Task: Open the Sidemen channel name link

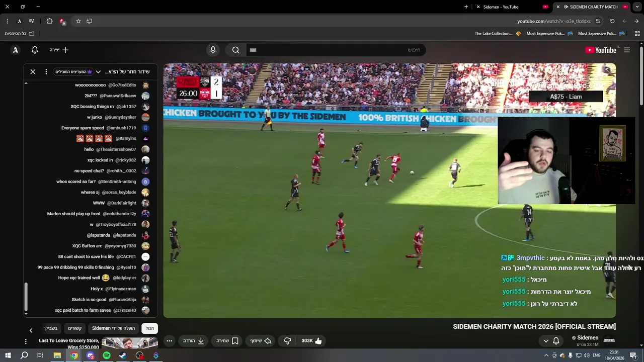Action: pos(588,338)
